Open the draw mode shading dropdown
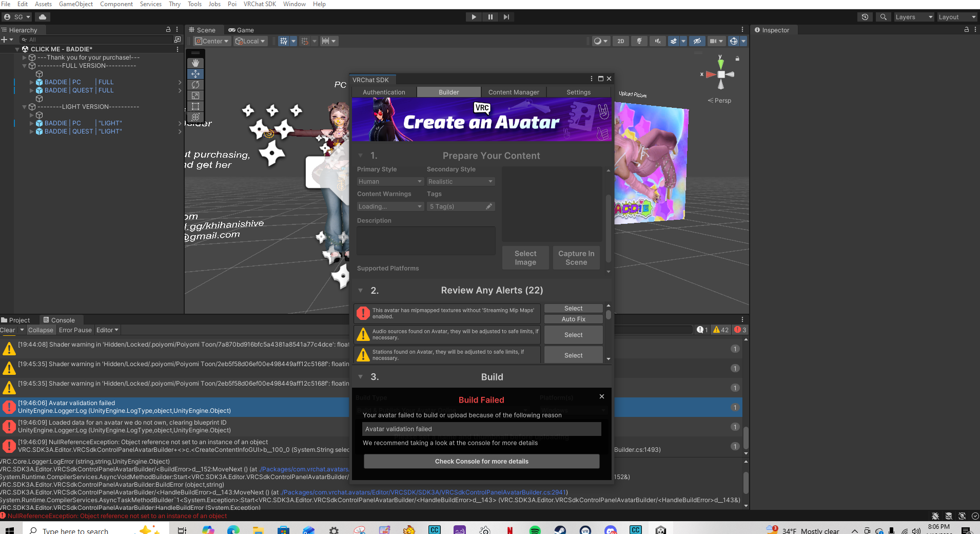 pyautogui.click(x=600, y=41)
